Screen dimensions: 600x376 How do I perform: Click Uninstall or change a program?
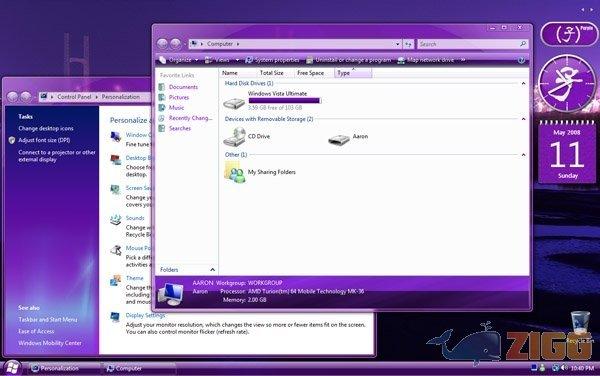[x=349, y=60]
